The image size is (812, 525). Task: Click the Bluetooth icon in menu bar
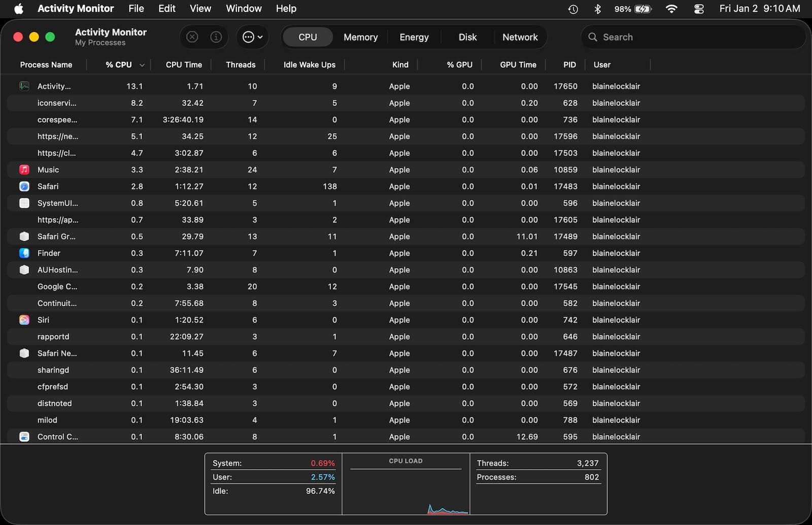(597, 9)
